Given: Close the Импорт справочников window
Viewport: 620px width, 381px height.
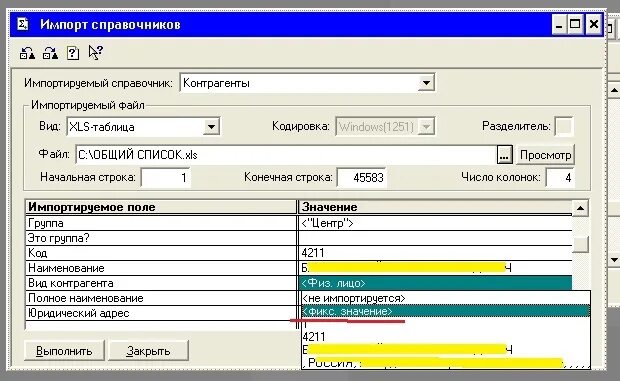Looking at the screenshot, I should pos(594,25).
